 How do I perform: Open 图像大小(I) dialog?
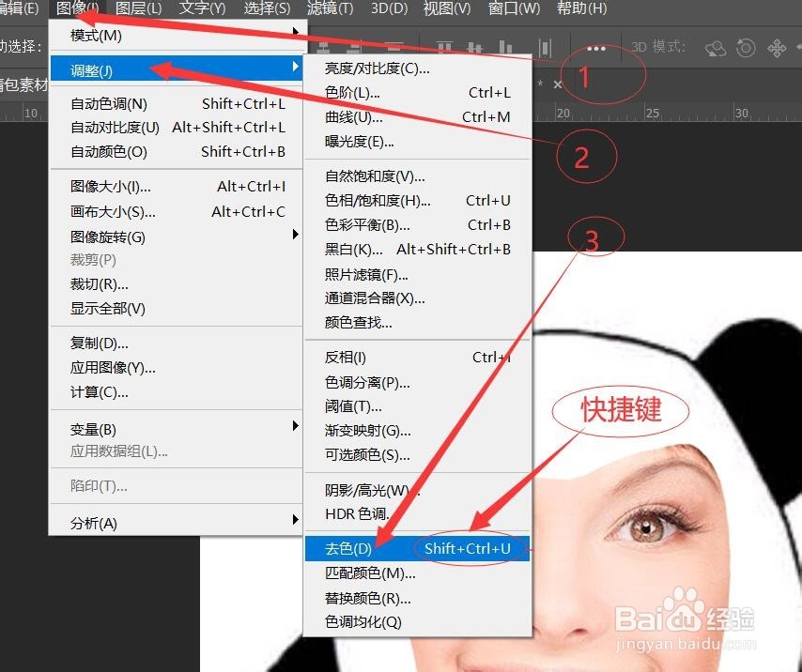(x=177, y=187)
